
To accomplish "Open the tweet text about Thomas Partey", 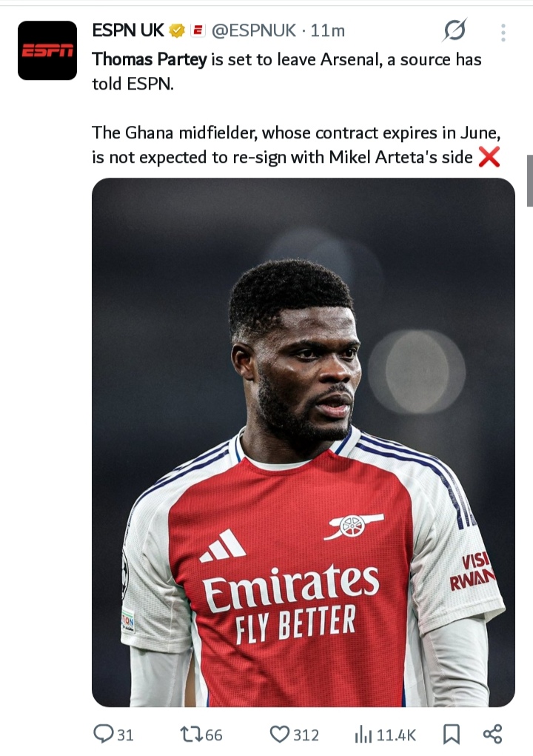I will click(x=296, y=108).
